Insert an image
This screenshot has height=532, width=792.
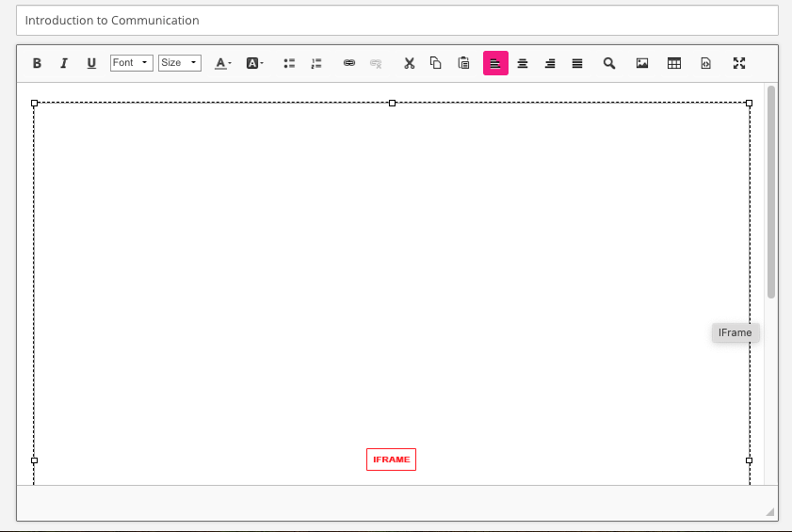[x=642, y=63]
